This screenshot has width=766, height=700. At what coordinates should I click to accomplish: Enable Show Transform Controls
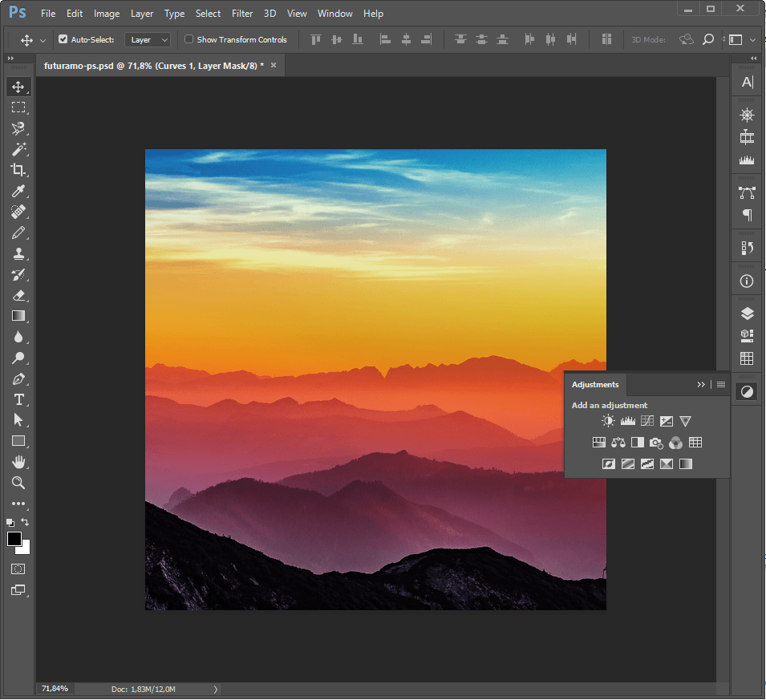coord(188,39)
